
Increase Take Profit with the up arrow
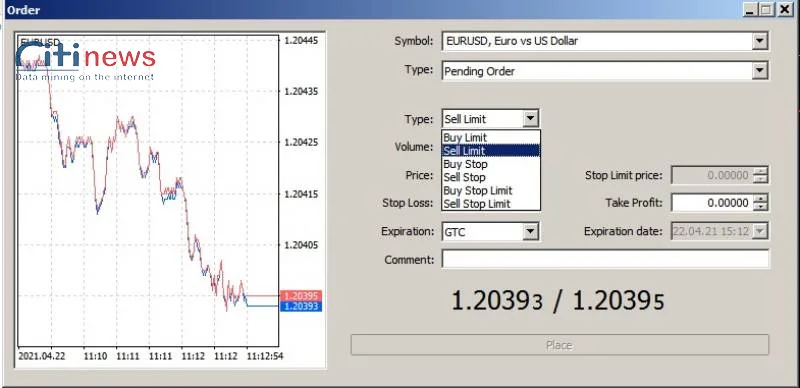tap(760, 199)
